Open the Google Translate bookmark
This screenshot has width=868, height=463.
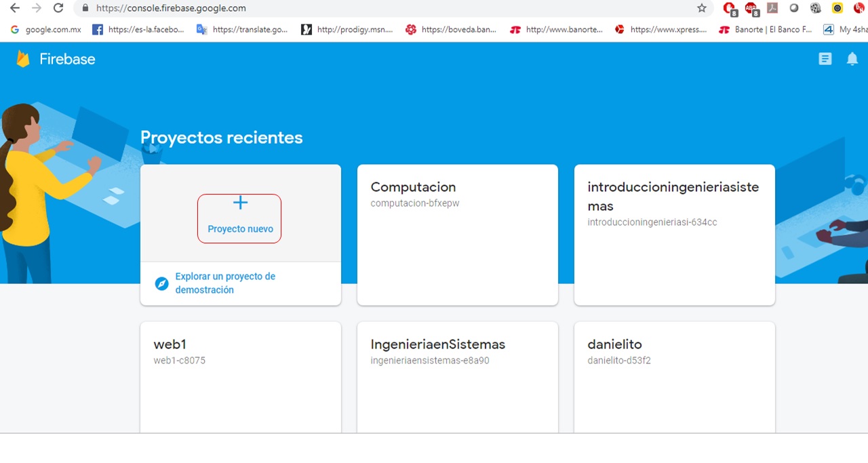(x=242, y=29)
